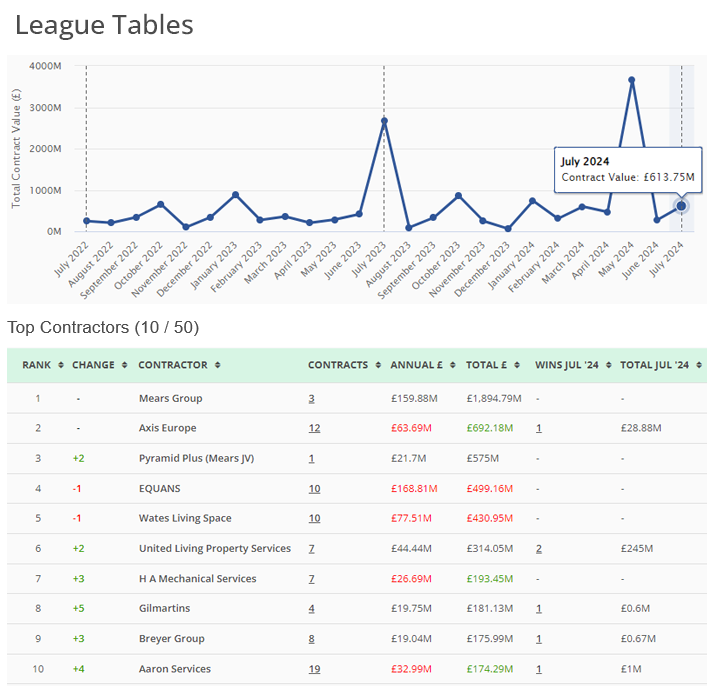Click the EQUANS contractor name
This screenshot has width=713, height=694.
click(160, 488)
